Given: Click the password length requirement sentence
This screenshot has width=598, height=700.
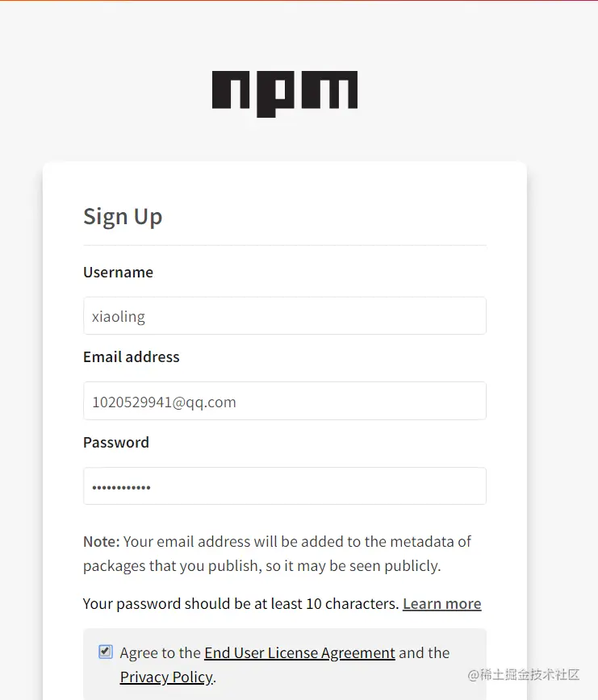Looking at the screenshot, I should [240, 604].
